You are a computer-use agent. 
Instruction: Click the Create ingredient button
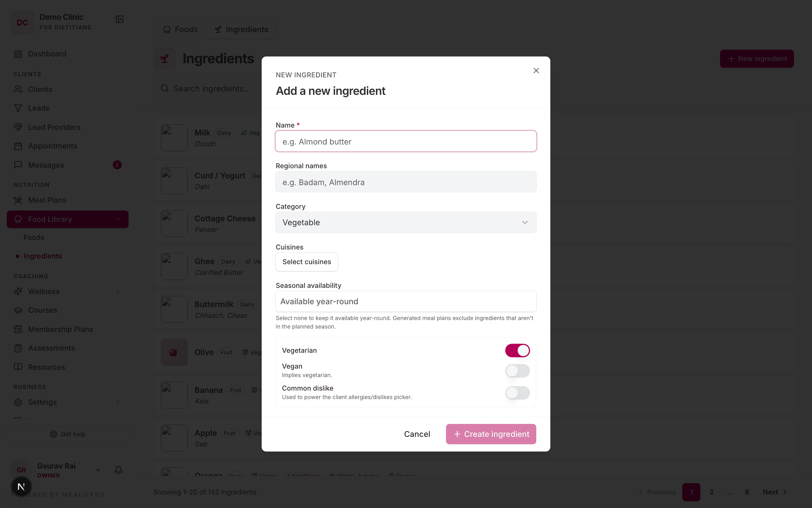click(x=491, y=434)
